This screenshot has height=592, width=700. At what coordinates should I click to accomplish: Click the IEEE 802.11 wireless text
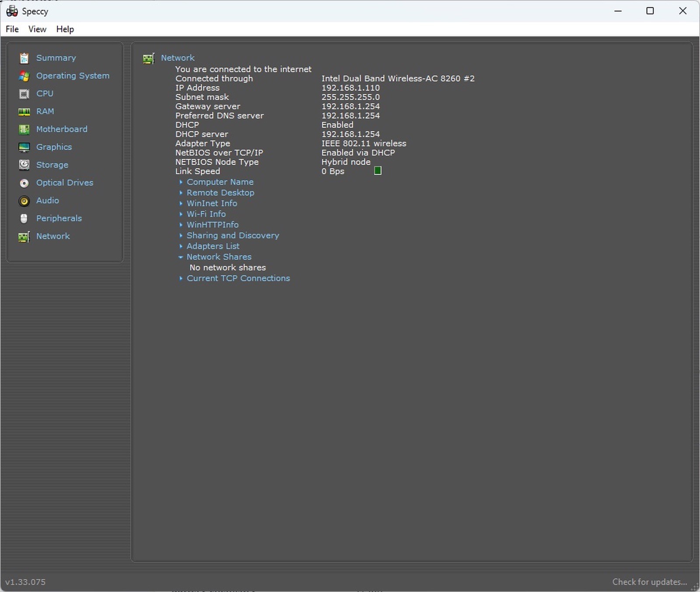tap(364, 144)
